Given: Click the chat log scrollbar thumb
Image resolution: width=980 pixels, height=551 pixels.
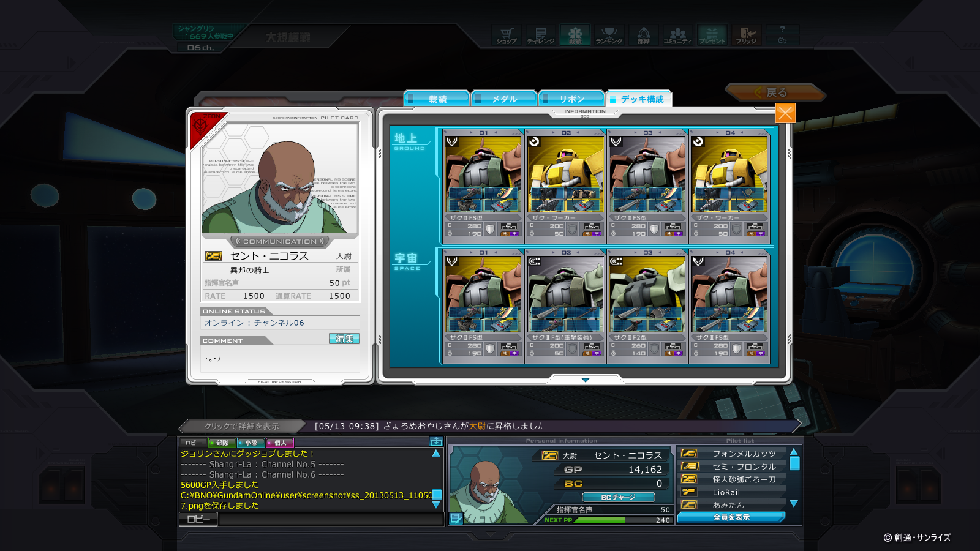Looking at the screenshot, I should (x=437, y=495).
